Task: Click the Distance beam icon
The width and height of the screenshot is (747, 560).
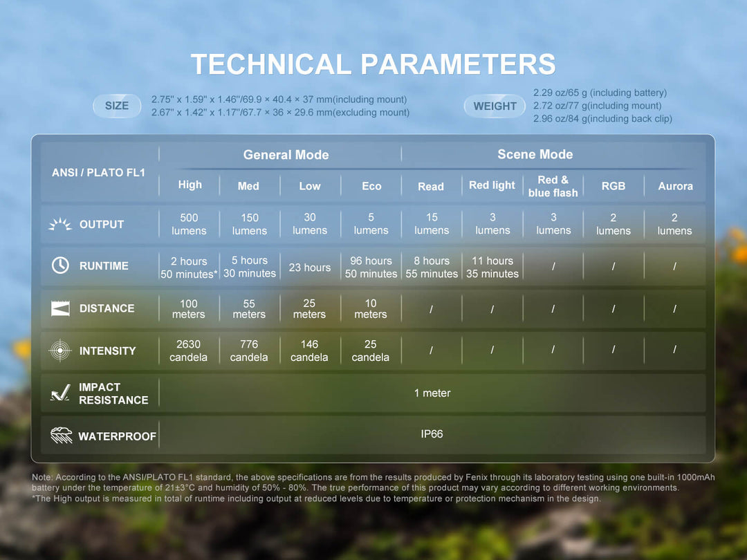Action: tap(59, 308)
